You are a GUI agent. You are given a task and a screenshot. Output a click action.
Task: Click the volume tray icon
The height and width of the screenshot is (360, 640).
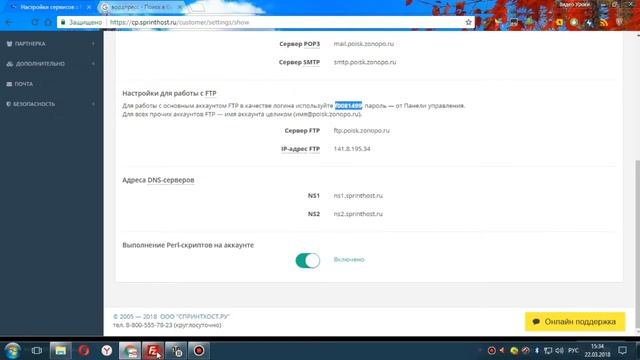click(x=559, y=351)
